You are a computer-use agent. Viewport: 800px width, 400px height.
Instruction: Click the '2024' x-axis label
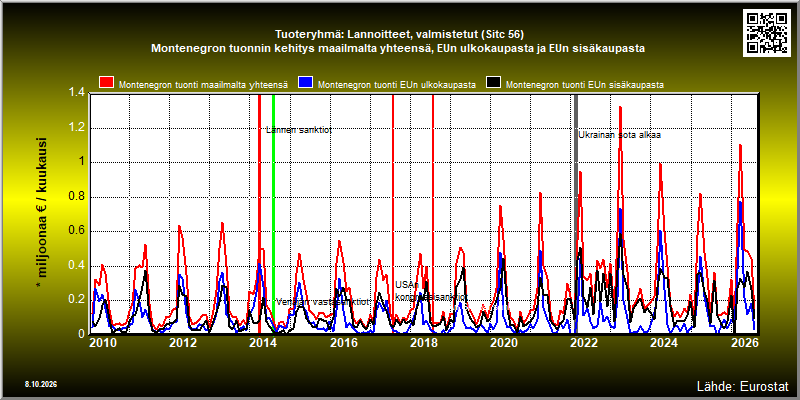coord(664,343)
